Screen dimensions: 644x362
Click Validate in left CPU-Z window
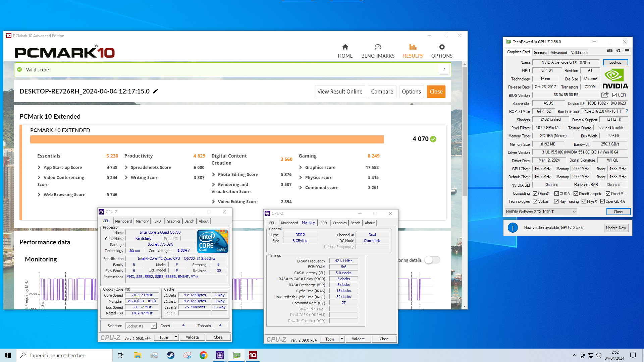pyautogui.click(x=192, y=337)
